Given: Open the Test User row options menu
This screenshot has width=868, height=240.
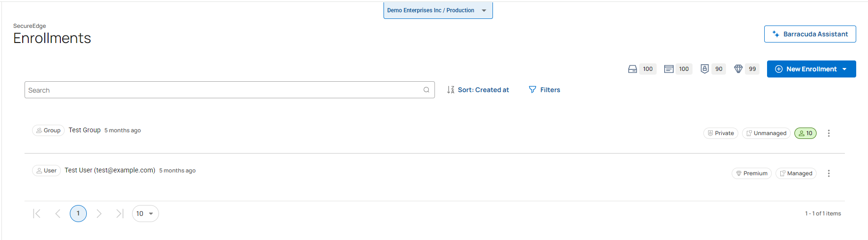Looking at the screenshot, I should (x=828, y=173).
